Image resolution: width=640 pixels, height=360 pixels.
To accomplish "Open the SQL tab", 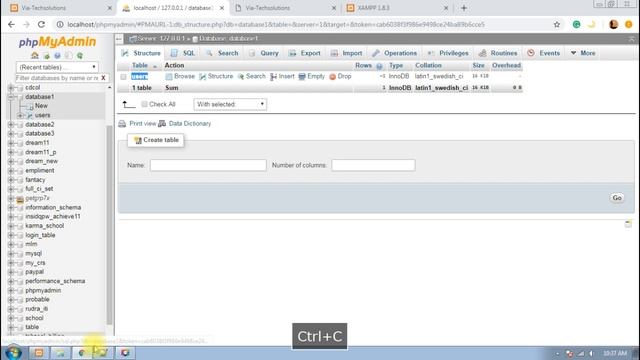I will (183, 53).
